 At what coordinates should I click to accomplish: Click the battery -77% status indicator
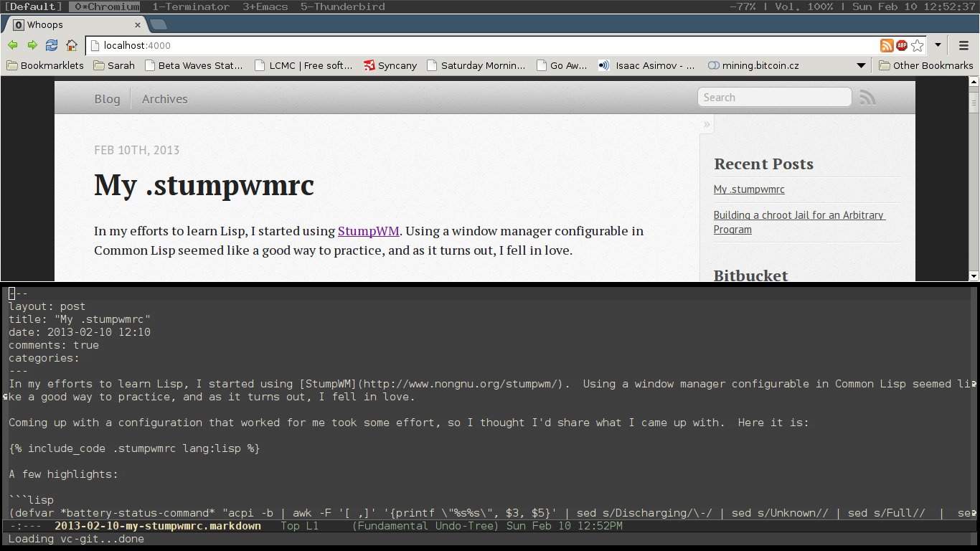[742, 6]
